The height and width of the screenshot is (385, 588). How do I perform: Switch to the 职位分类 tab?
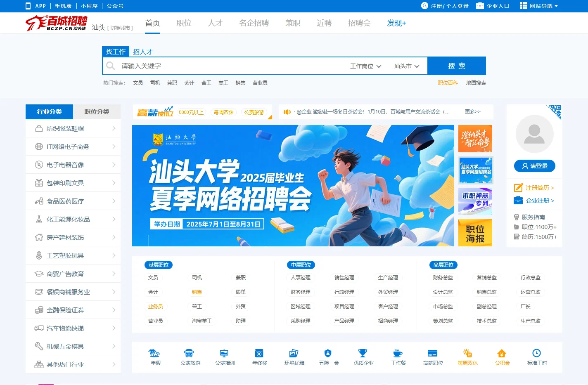(97, 112)
